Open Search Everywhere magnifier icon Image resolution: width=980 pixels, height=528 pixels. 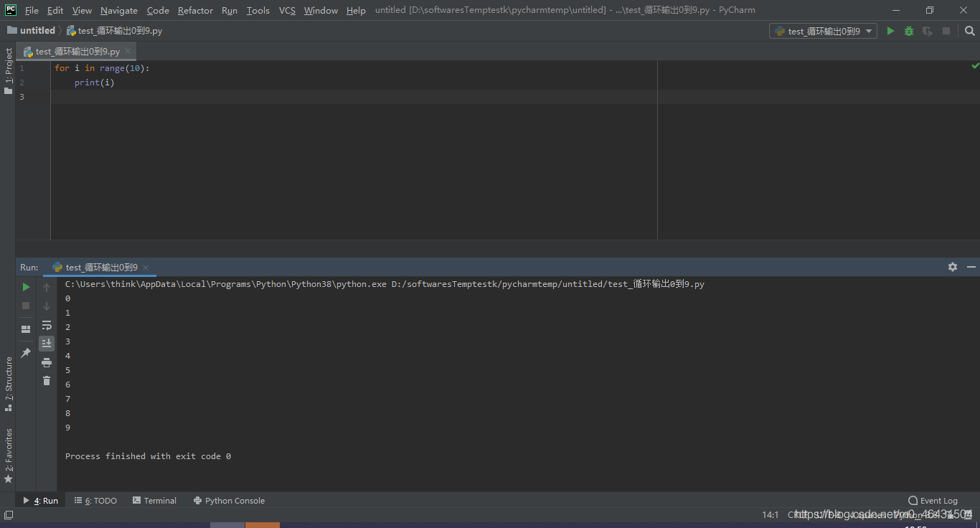[969, 31]
